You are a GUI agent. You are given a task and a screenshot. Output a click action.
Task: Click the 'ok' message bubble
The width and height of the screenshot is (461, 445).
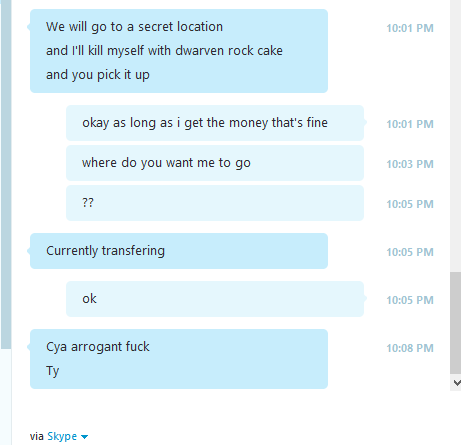point(215,299)
